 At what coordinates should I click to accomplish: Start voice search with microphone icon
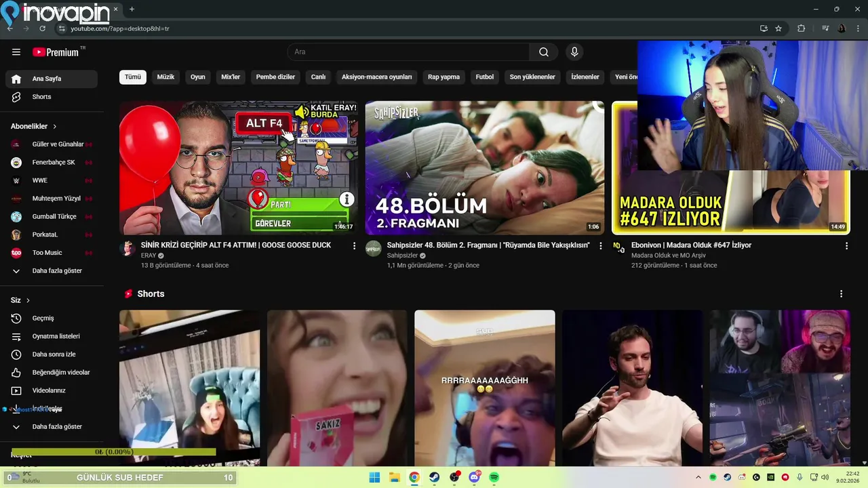point(574,52)
